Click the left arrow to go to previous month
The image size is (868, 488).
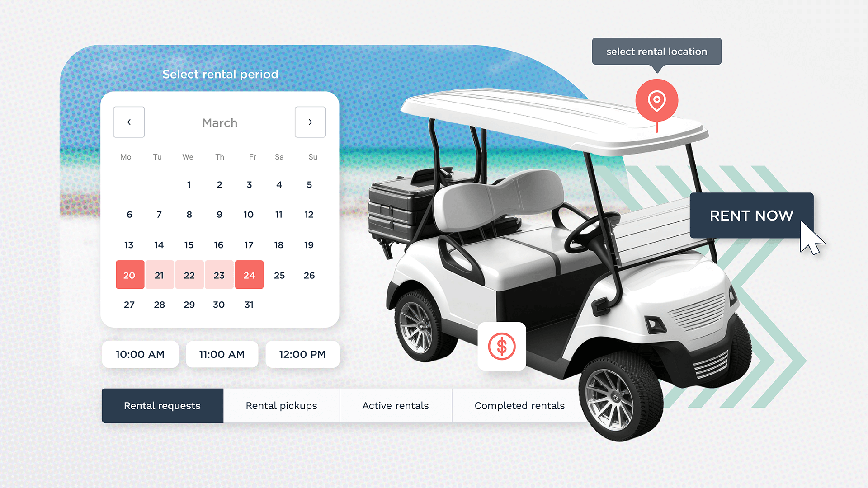(129, 122)
